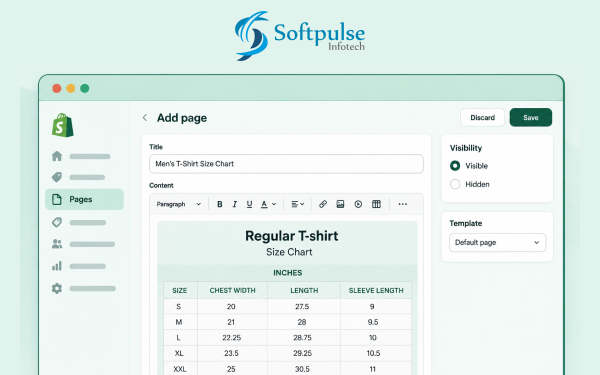
Task: Click the XL size cell
Action: [179, 353]
